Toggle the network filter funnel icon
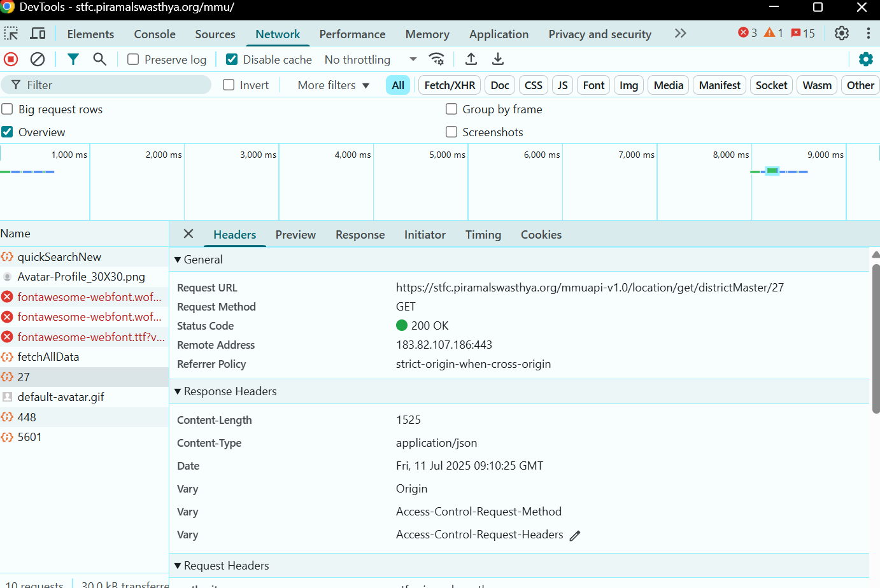 (x=73, y=59)
